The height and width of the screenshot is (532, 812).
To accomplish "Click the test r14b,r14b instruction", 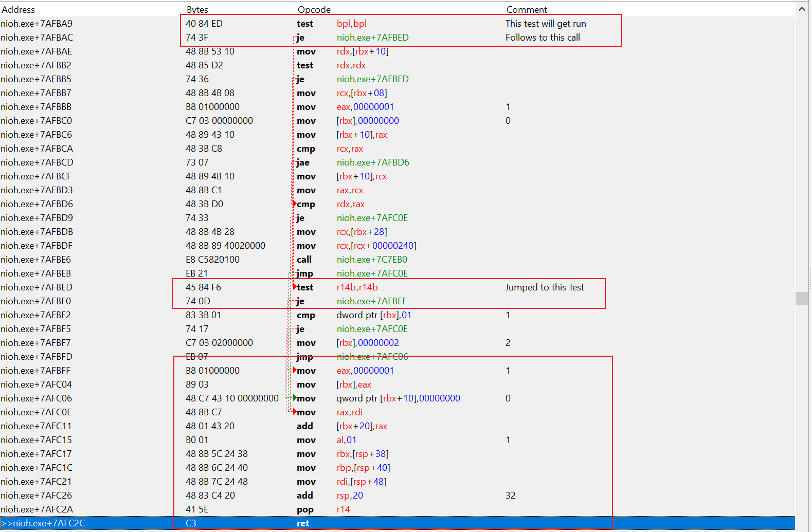I will [x=357, y=287].
